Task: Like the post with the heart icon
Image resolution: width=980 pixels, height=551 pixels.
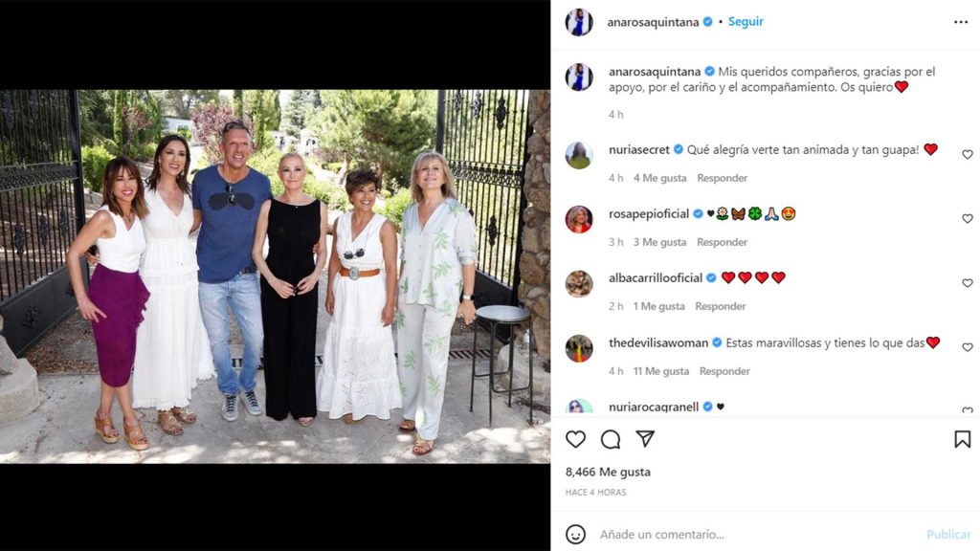Action: (x=575, y=439)
